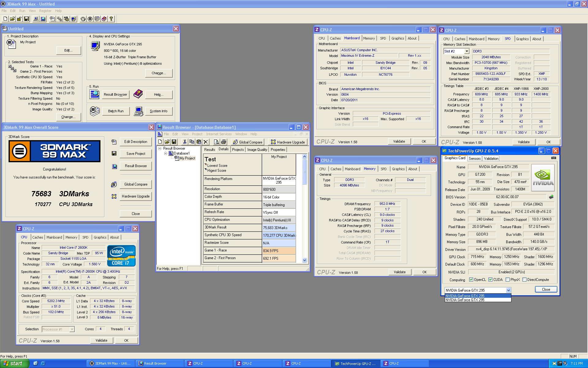The height and width of the screenshot is (368, 588).
Task: Click the Save icon in Result Browser toolbar
Action: tap(174, 142)
